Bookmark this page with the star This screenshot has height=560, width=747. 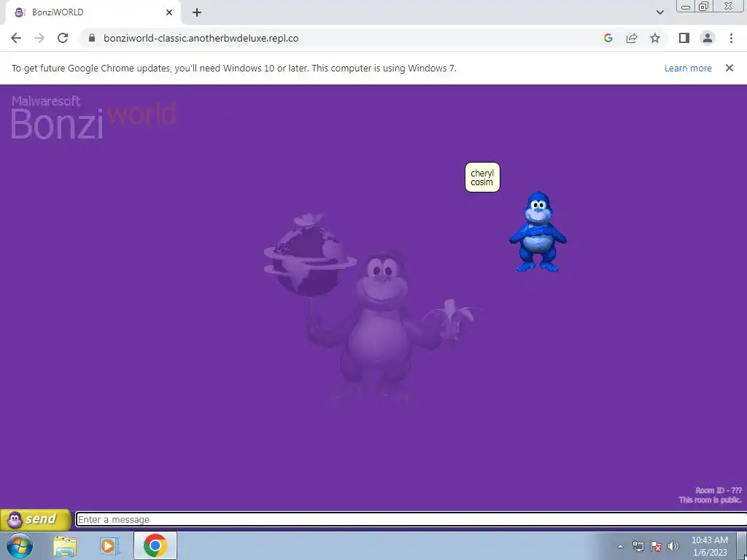[655, 38]
